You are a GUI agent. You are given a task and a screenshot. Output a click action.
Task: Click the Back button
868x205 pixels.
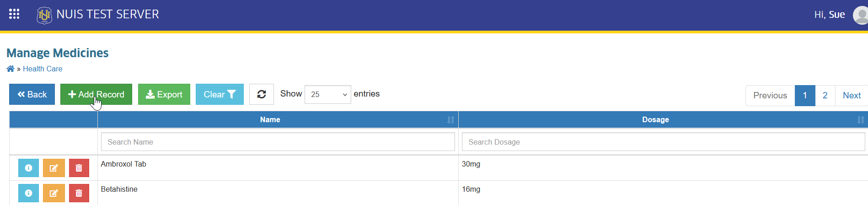click(32, 94)
